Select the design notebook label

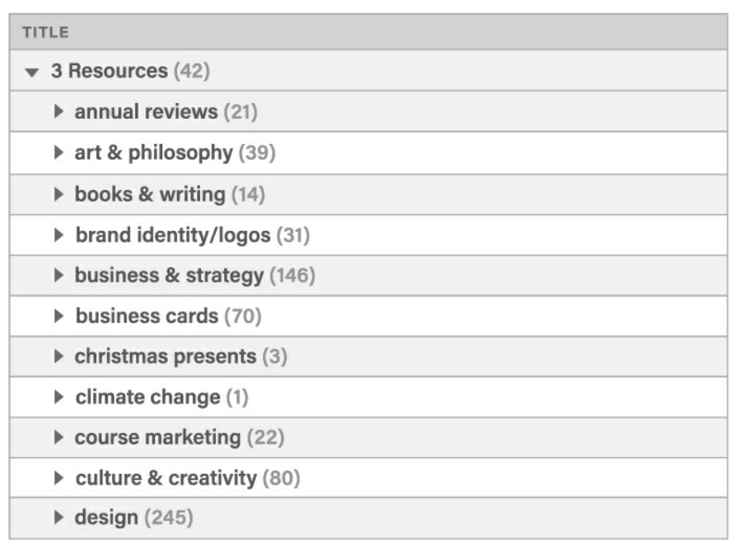pos(106,517)
